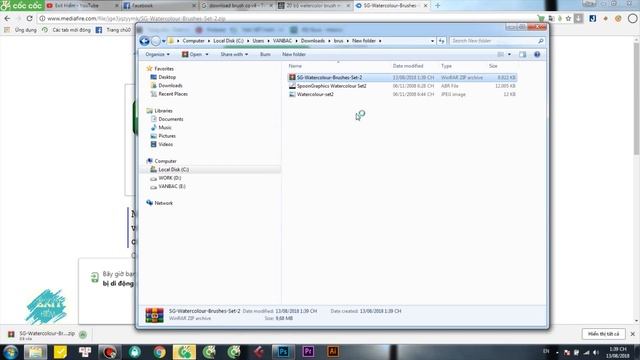Open the browser downloads icon
Image resolution: width=640 pixels, height=360 pixels.
(x=579, y=18)
